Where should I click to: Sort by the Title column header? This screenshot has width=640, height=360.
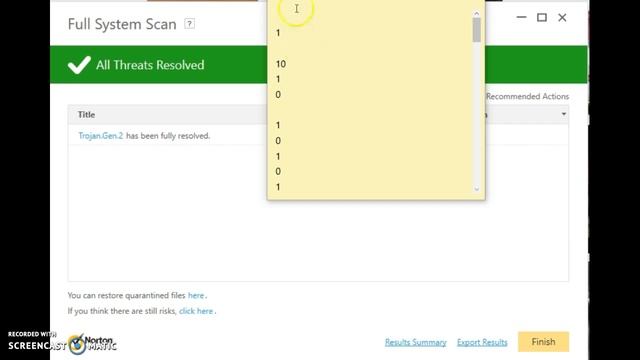pos(87,115)
